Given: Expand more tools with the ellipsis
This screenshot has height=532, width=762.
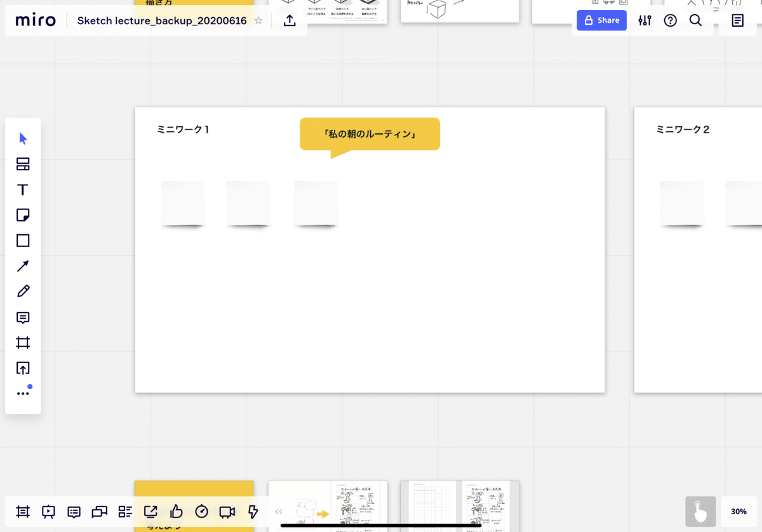Looking at the screenshot, I should tap(23, 392).
